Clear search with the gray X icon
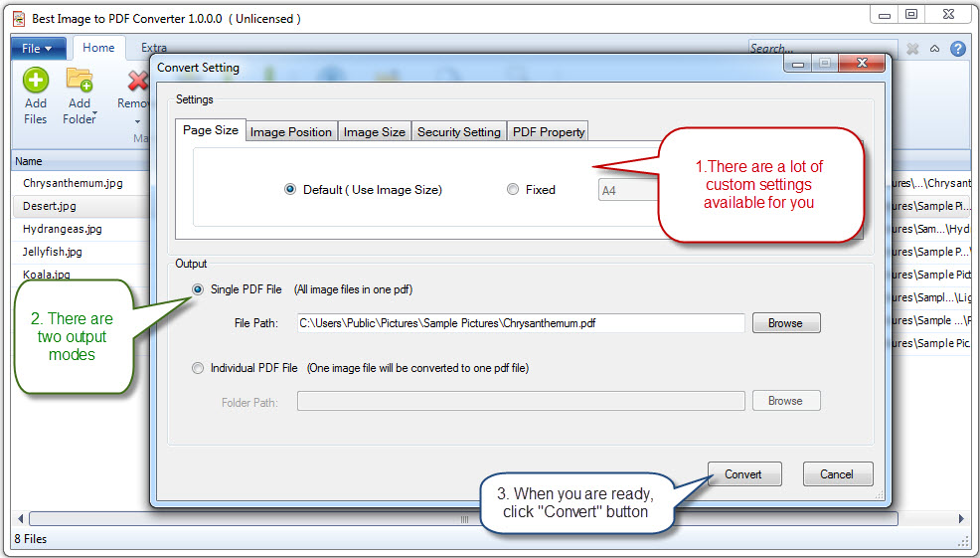The height and width of the screenshot is (558, 980). click(x=912, y=48)
